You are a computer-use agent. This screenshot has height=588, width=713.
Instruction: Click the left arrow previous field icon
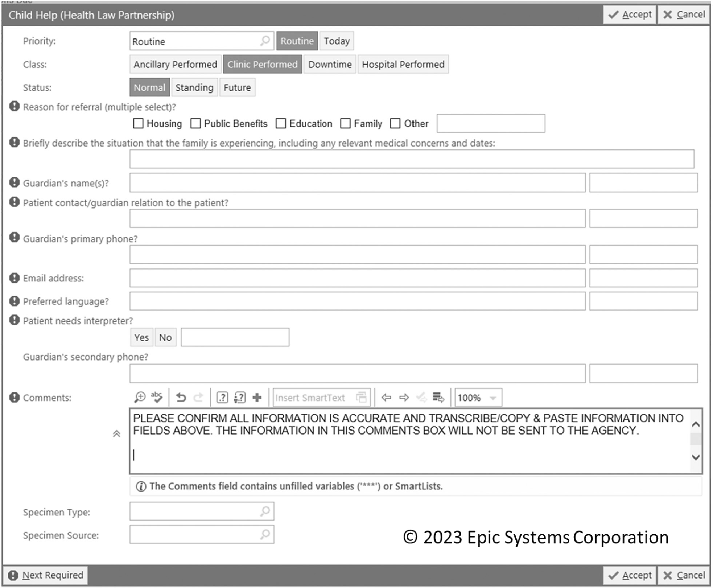click(x=386, y=398)
